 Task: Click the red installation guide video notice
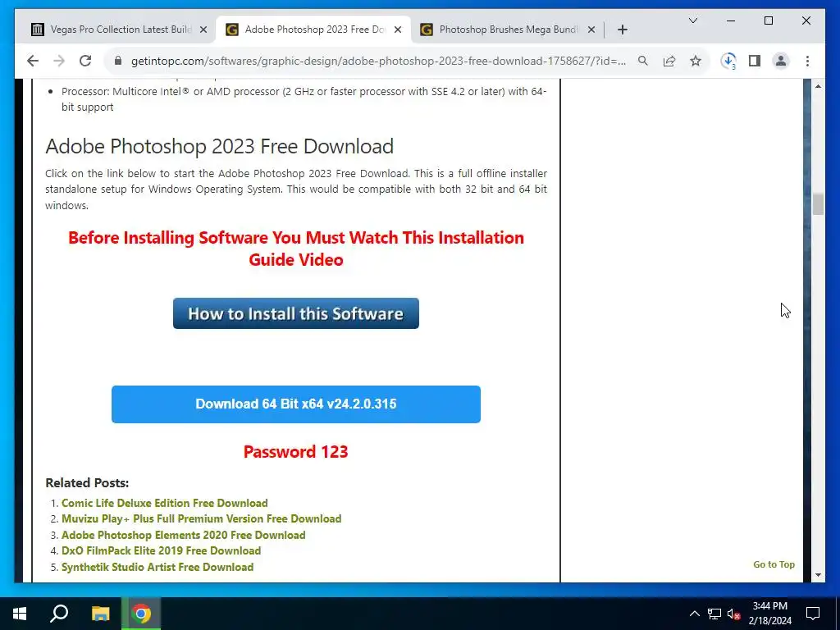[295, 249]
